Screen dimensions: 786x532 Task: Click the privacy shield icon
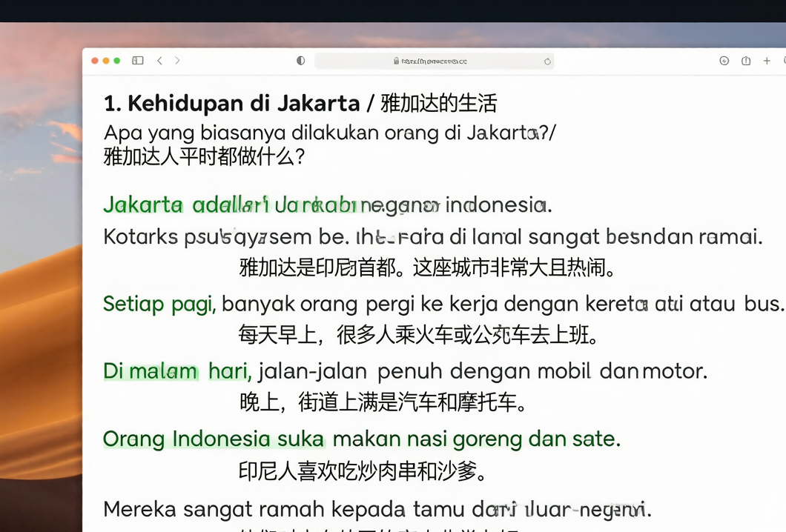[301, 61]
